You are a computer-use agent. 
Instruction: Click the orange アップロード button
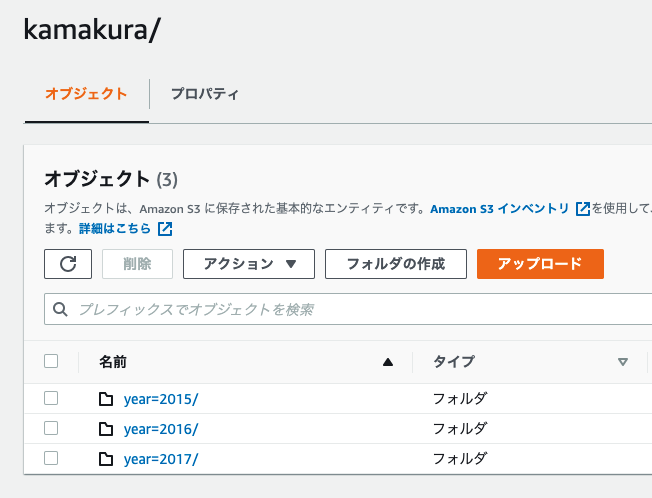(x=540, y=264)
